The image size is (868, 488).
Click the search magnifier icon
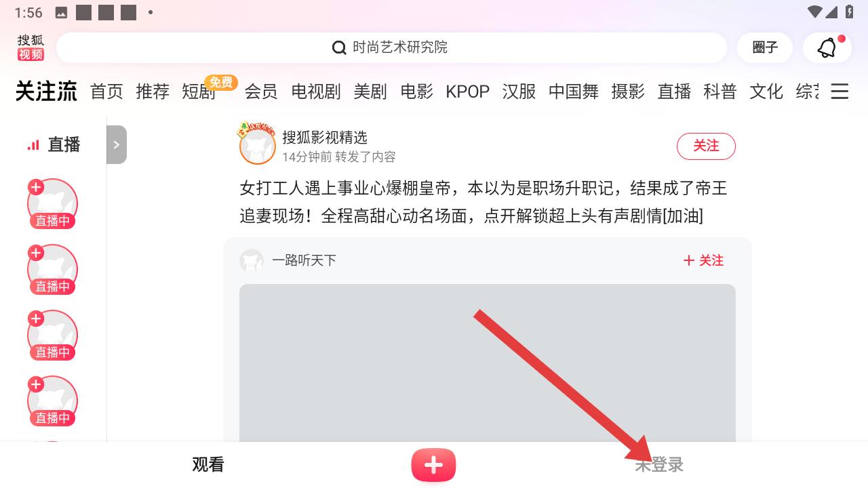point(339,47)
